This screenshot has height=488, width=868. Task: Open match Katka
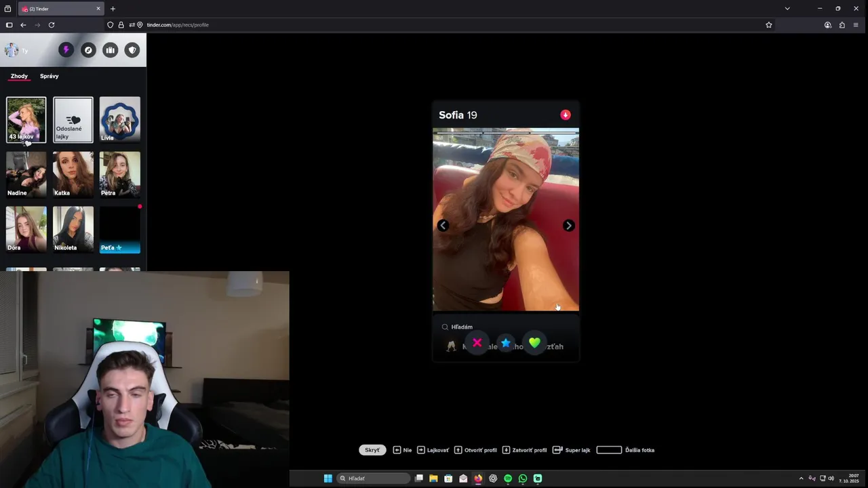73,174
